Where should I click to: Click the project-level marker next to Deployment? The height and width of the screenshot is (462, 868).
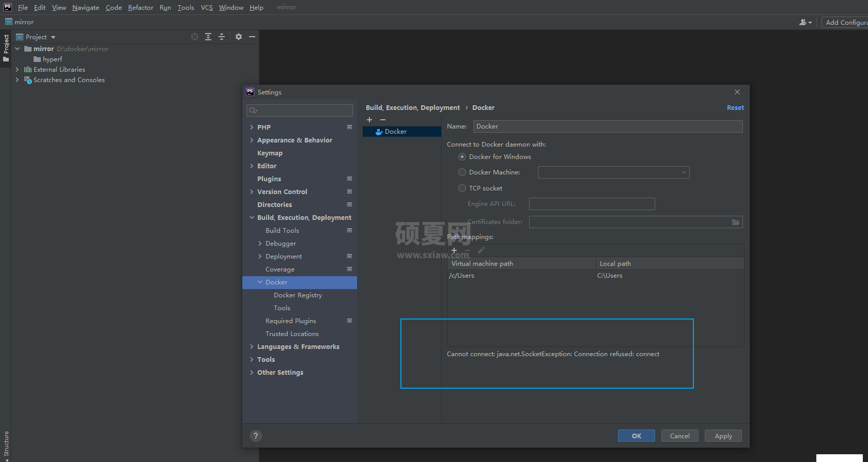(350, 256)
